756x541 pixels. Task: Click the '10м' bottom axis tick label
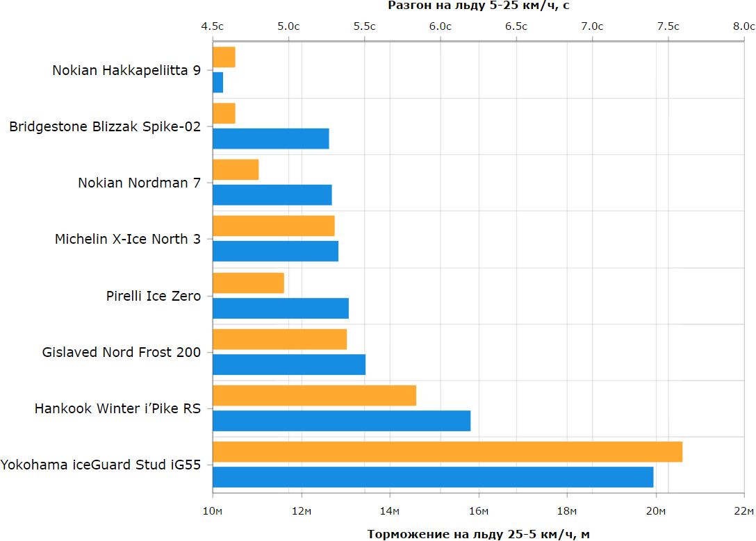(x=213, y=510)
